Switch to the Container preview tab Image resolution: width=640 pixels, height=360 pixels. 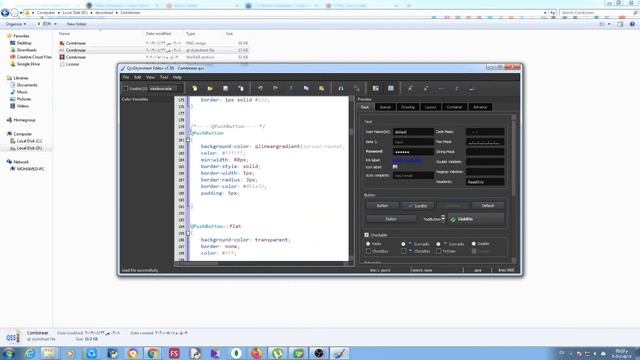[x=454, y=107]
